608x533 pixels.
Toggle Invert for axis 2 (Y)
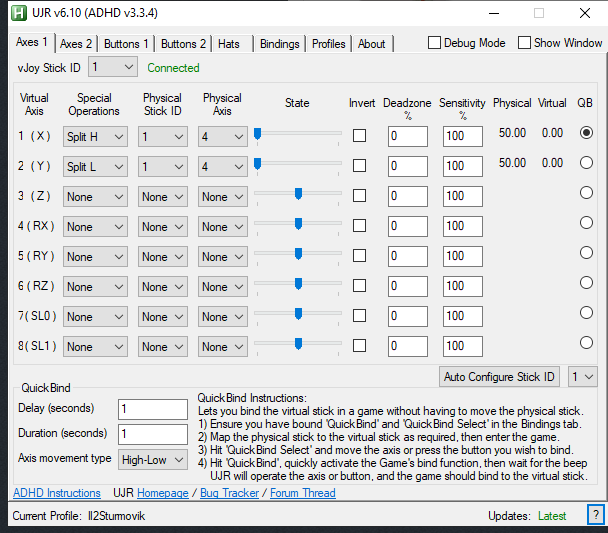(x=359, y=166)
